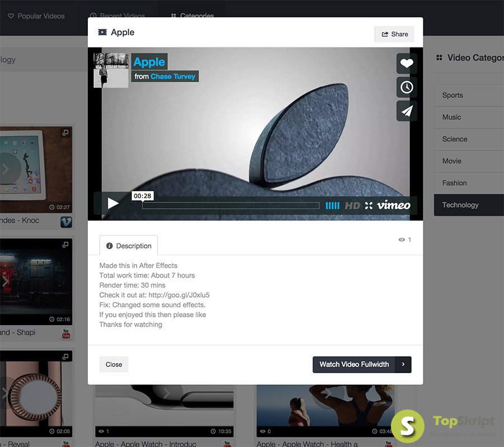This screenshot has height=447, width=504.
Task: Click the uploader portrait thumbnail
Action: coord(111,70)
